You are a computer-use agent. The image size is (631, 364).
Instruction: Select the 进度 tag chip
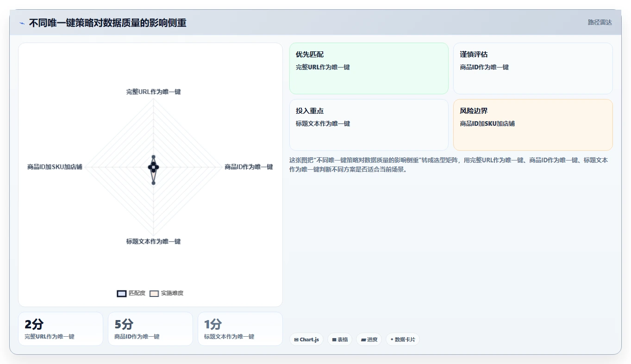click(369, 339)
